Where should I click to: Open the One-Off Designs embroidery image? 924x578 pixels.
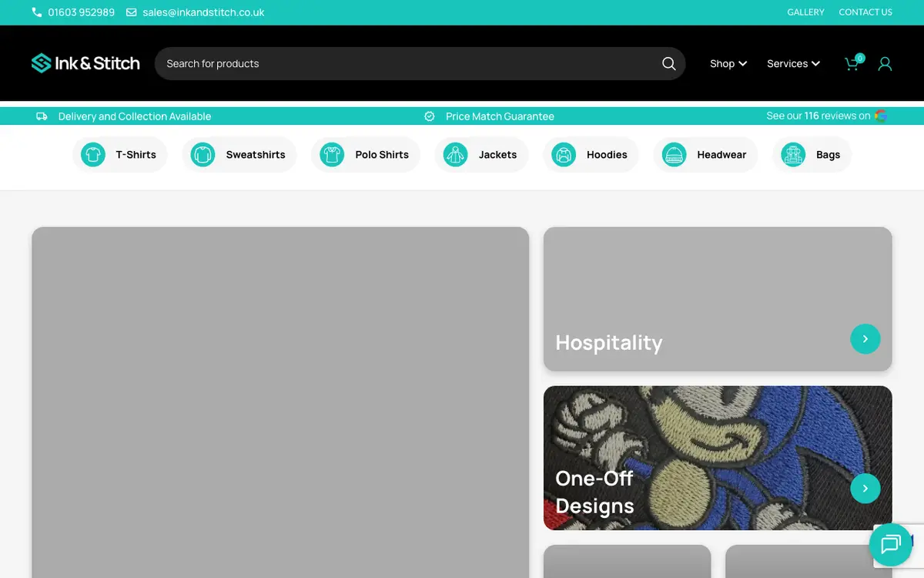[x=718, y=458]
